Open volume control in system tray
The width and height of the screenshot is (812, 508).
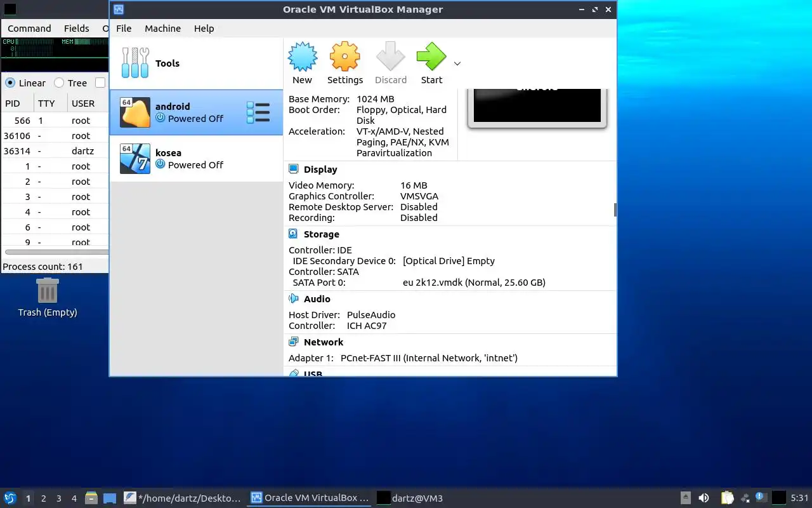tap(704, 498)
